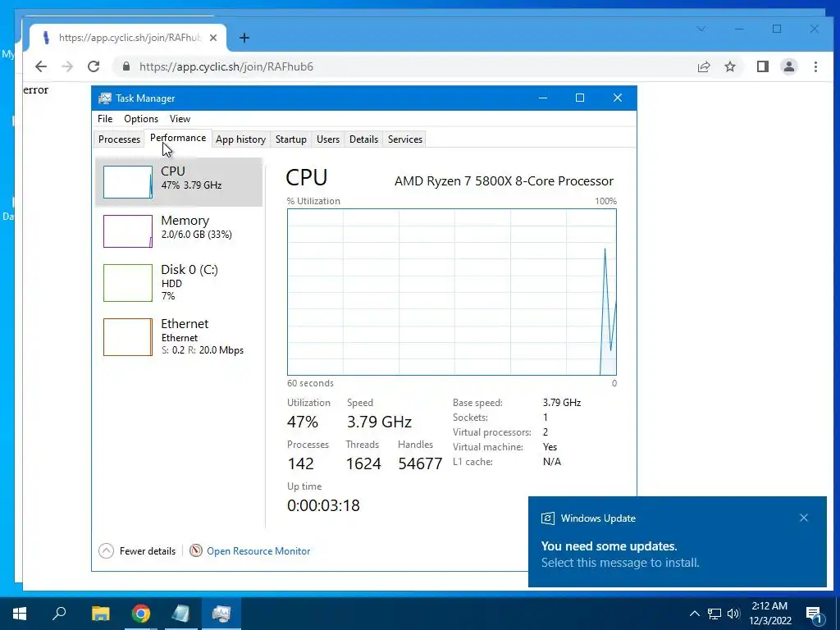Switch to the Details tab
The width and height of the screenshot is (840, 630).
[x=363, y=139]
